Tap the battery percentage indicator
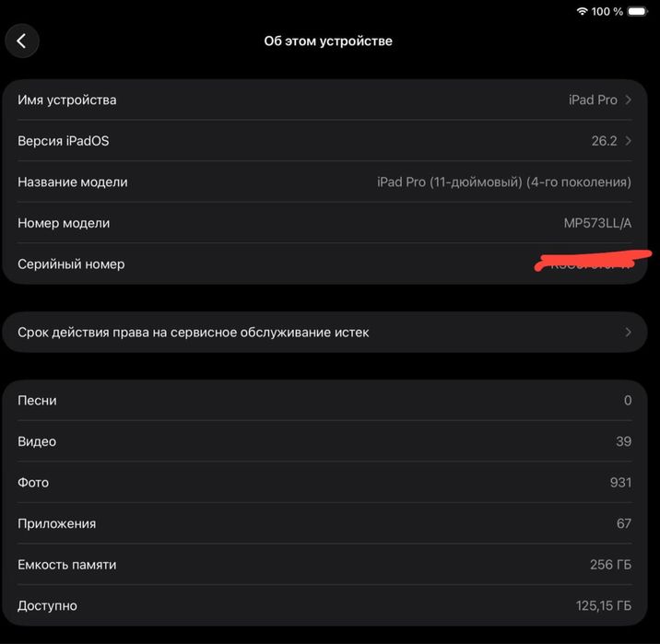 point(607,11)
